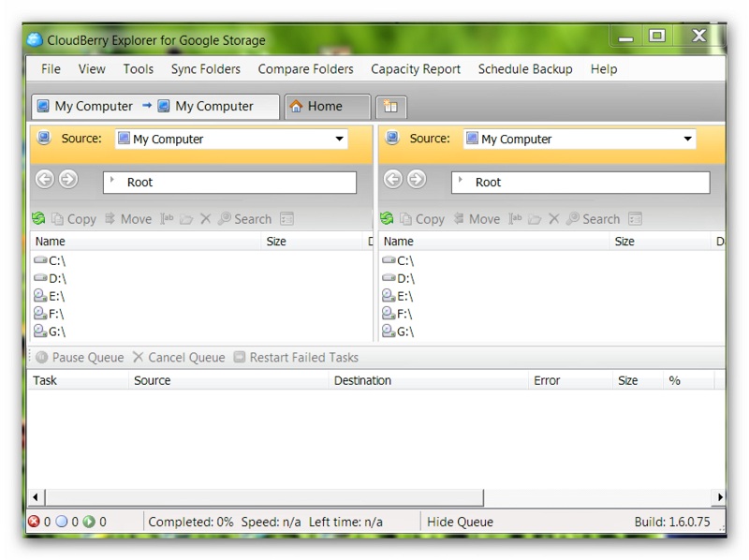Click Hide Queue in status bar
Screen dimensions: 749x560
[x=460, y=522]
